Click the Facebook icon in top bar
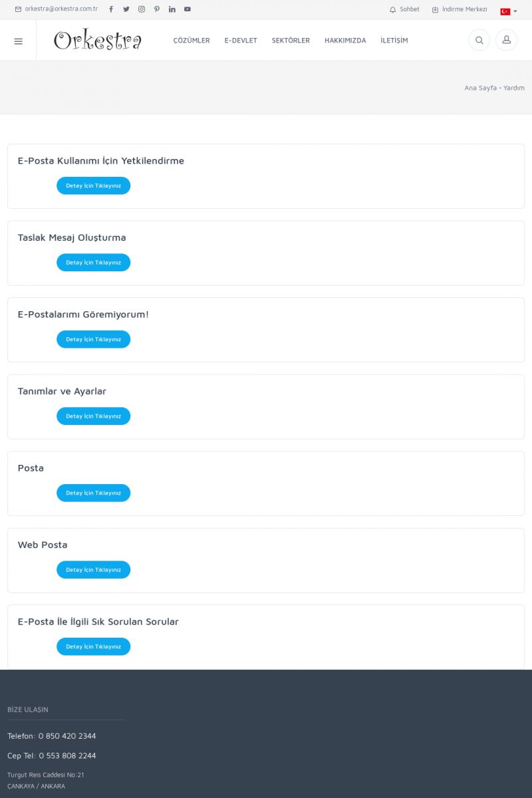 tap(111, 9)
